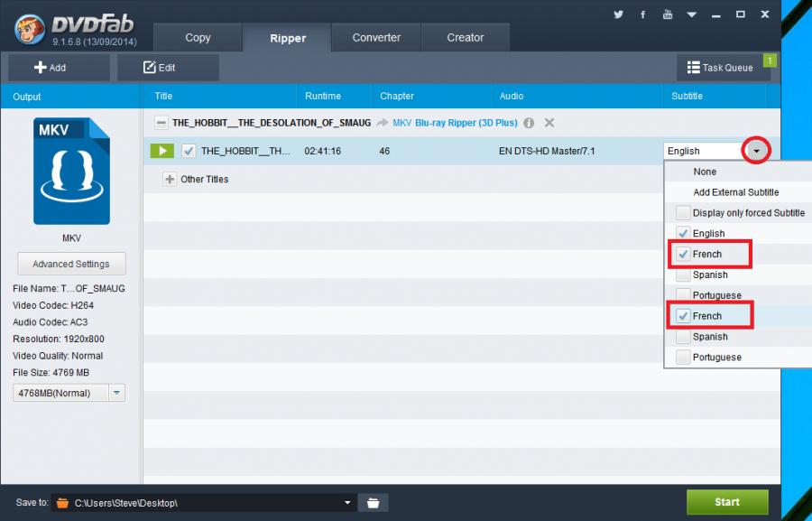Open Advanced Settings

(71, 265)
